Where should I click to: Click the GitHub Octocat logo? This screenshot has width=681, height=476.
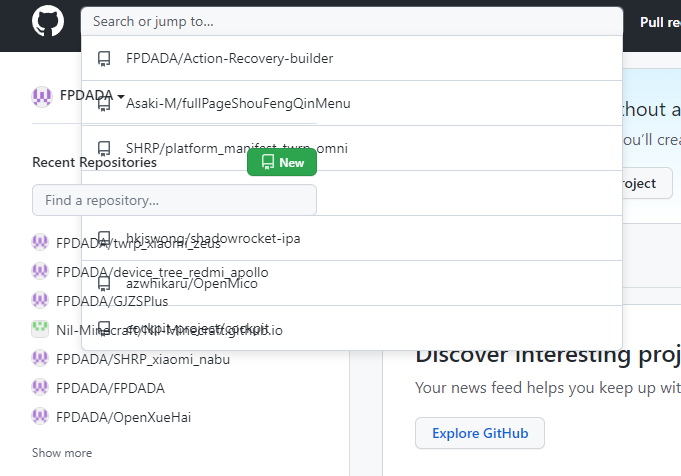[48, 21]
